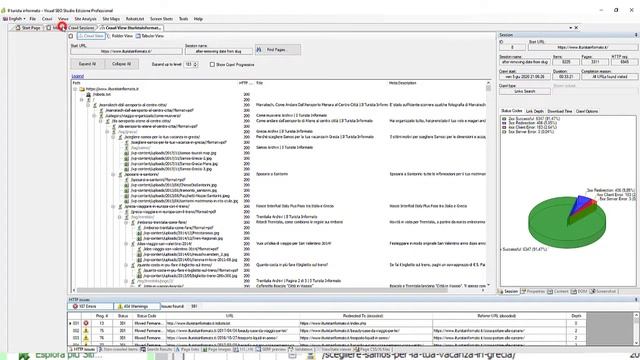The width and height of the screenshot is (640, 360).
Task: Click the Session name field in the crawl view
Action: pyautogui.click(x=219, y=51)
